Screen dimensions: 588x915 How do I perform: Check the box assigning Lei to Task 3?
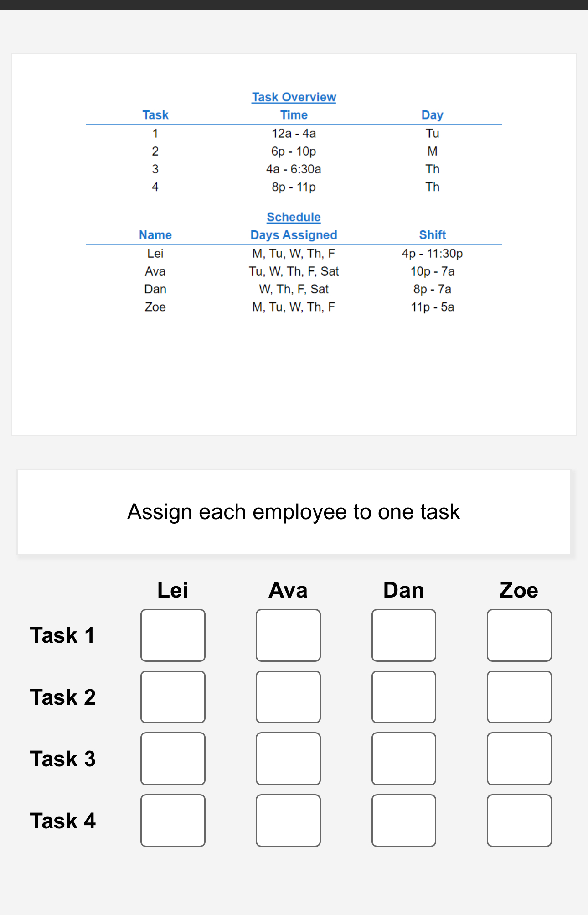click(x=173, y=759)
